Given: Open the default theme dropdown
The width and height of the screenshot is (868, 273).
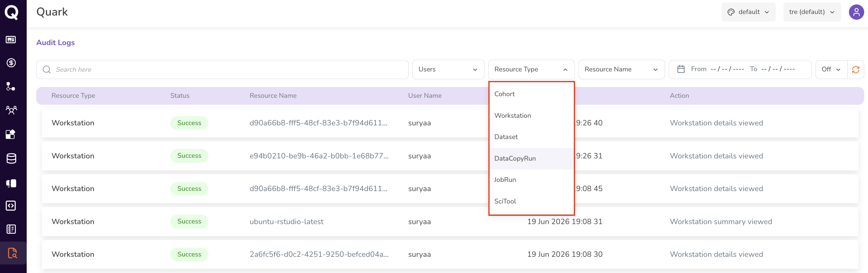Looking at the screenshot, I should [749, 12].
